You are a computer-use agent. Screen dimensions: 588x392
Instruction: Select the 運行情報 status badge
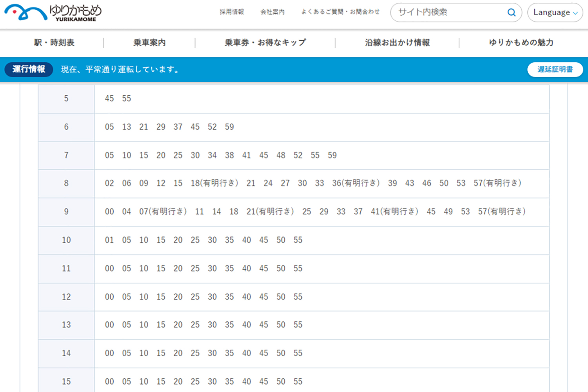(x=28, y=69)
